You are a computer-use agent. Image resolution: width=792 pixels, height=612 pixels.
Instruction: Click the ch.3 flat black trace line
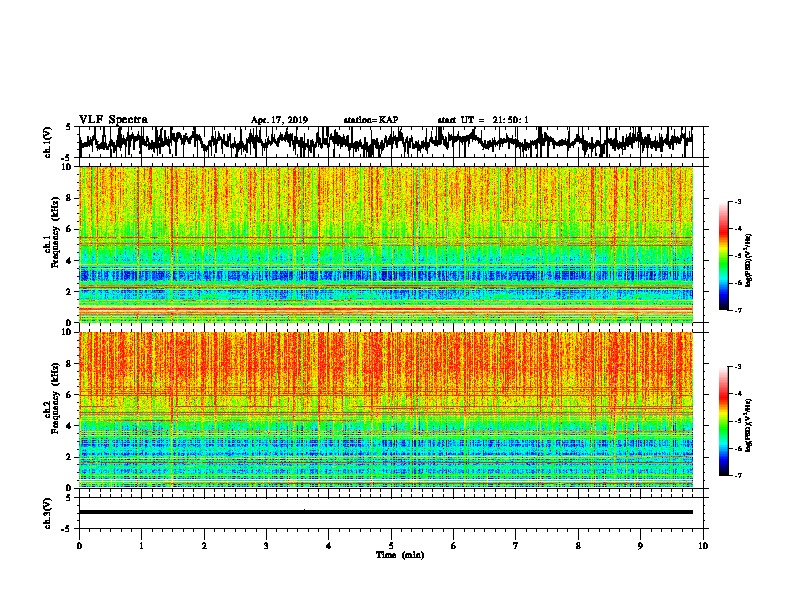click(386, 512)
